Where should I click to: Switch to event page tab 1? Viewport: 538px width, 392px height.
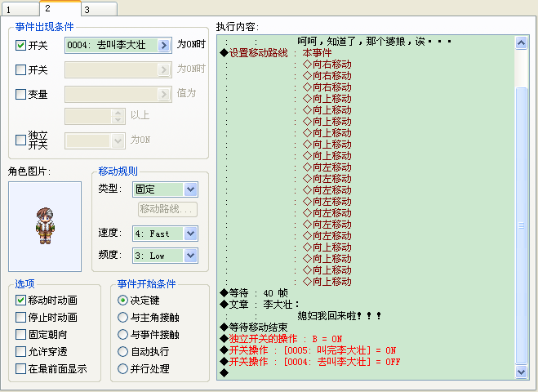20,9
